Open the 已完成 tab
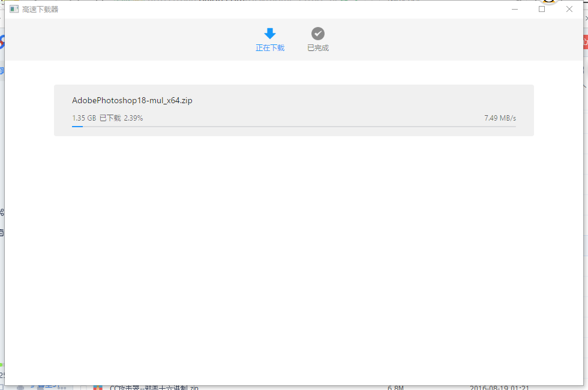 318,48
